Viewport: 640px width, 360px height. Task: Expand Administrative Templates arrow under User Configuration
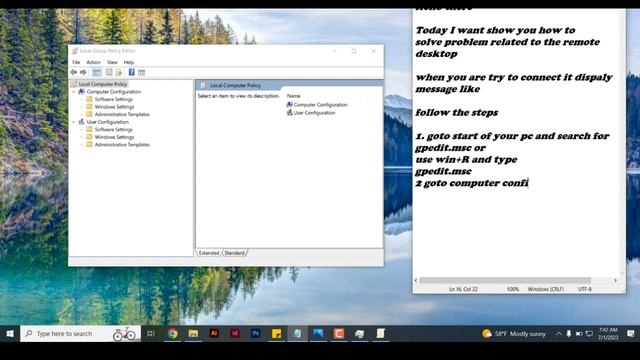pos(82,144)
